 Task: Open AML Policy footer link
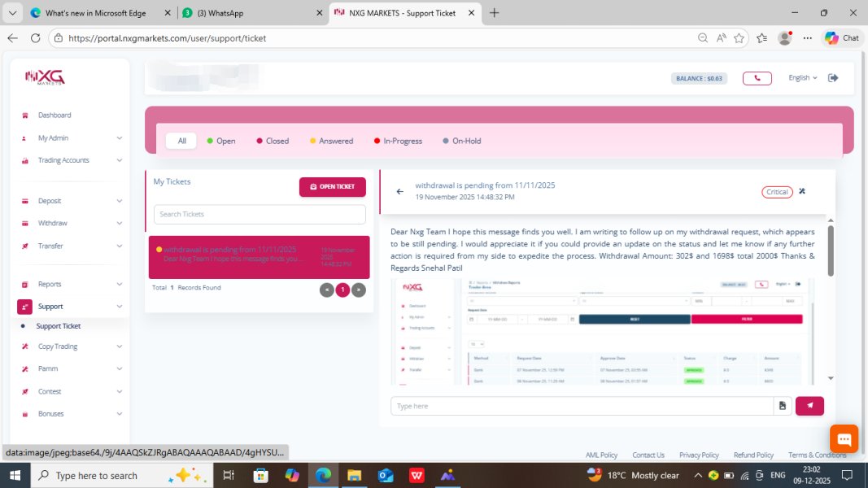pyautogui.click(x=601, y=455)
